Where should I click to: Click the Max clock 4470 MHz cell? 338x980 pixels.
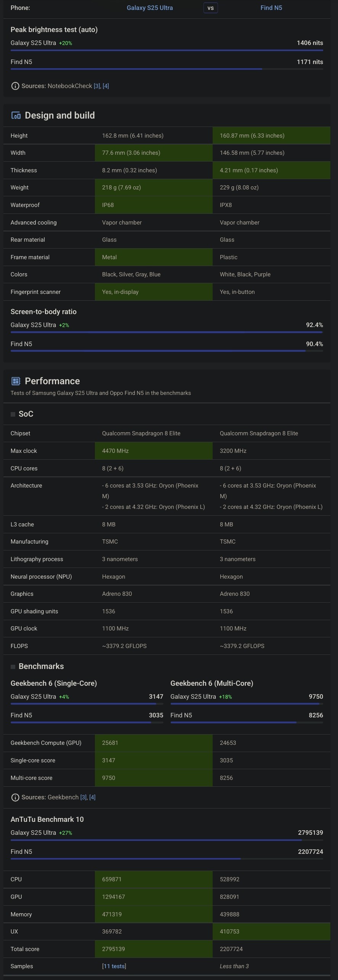pyautogui.click(x=154, y=451)
